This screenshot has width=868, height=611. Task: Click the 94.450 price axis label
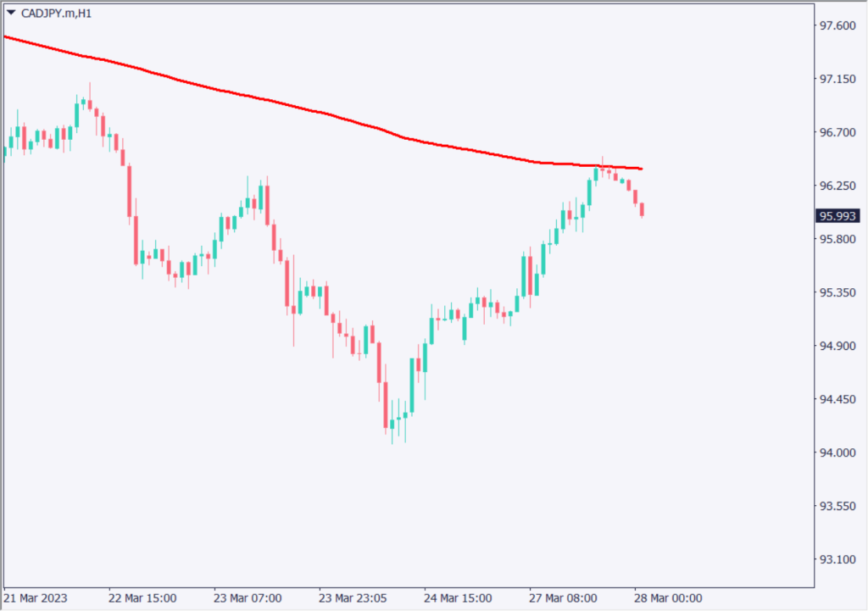click(x=837, y=400)
